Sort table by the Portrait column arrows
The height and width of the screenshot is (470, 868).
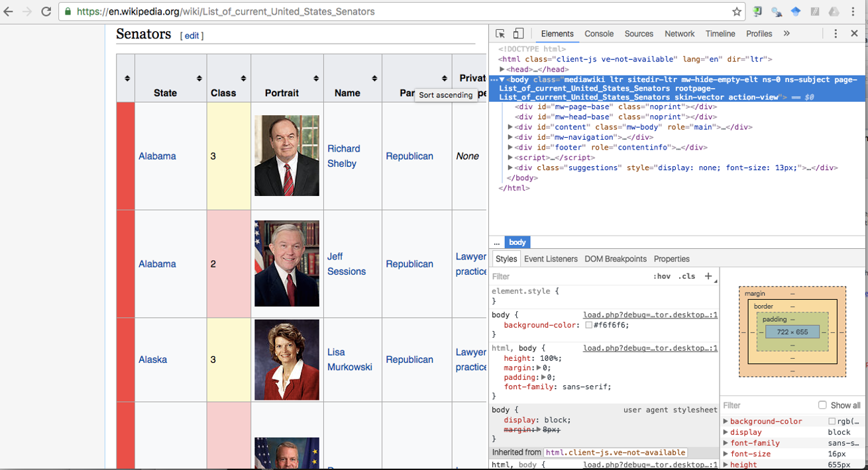(x=316, y=78)
